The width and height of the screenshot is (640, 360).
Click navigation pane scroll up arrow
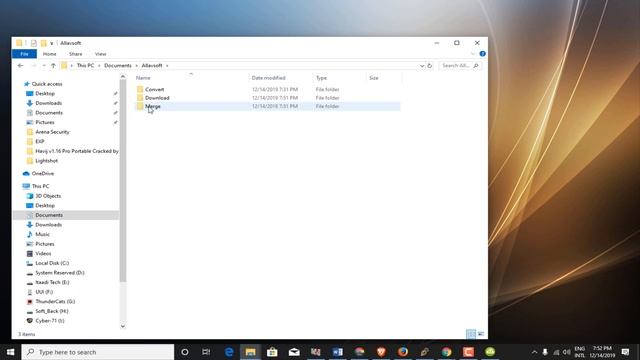[123, 76]
